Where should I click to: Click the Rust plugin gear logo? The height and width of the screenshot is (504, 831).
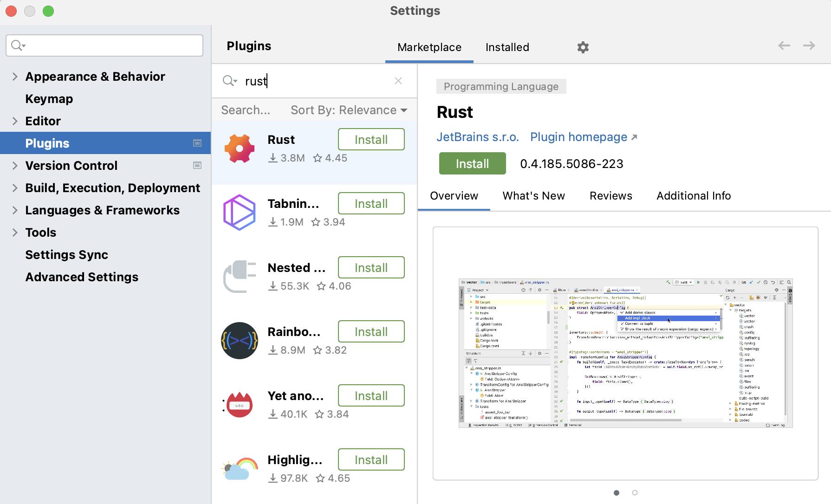click(x=240, y=149)
